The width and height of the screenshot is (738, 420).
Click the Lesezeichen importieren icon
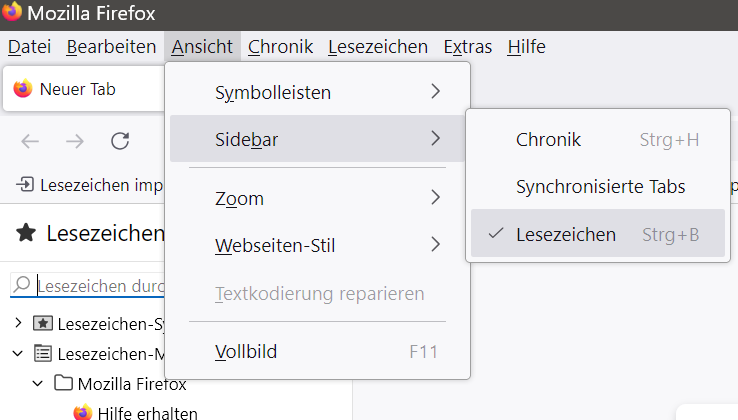tap(25, 185)
